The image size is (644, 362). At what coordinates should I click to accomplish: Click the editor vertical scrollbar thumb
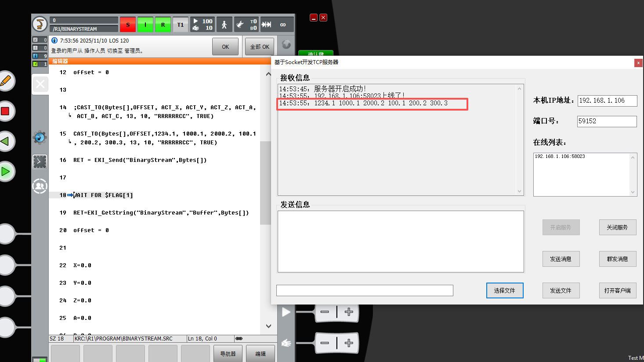[265, 183]
